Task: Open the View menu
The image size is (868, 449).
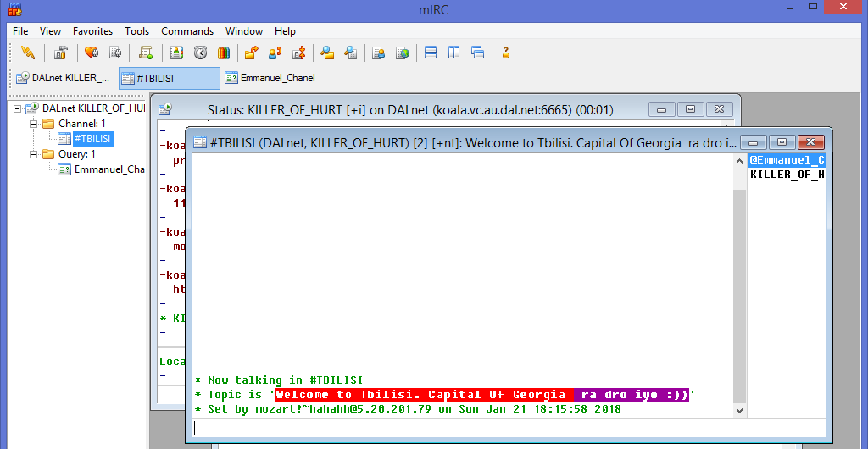Action: [x=50, y=31]
